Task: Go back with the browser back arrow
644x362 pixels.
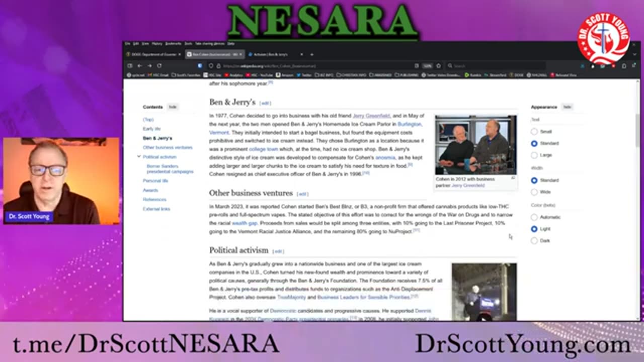Action: tap(139, 66)
